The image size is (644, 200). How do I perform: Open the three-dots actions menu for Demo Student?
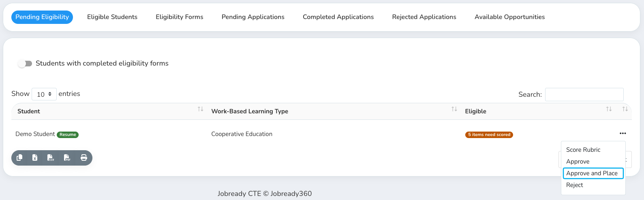[x=623, y=134]
